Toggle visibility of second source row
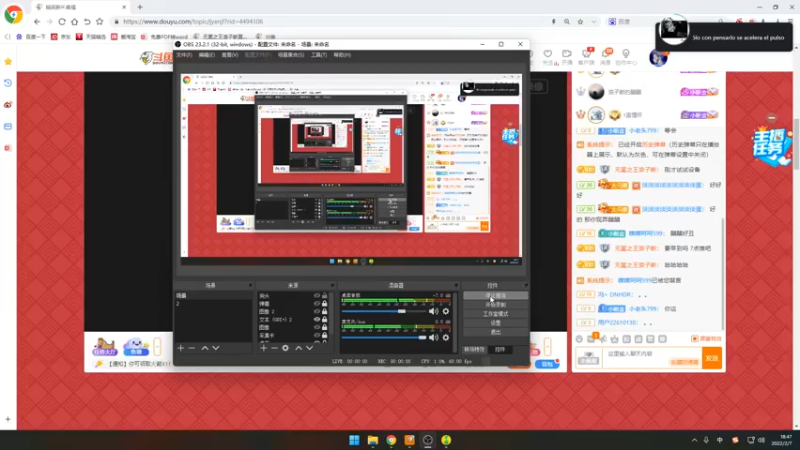The width and height of the screenshot is (800, 450). 317,304
